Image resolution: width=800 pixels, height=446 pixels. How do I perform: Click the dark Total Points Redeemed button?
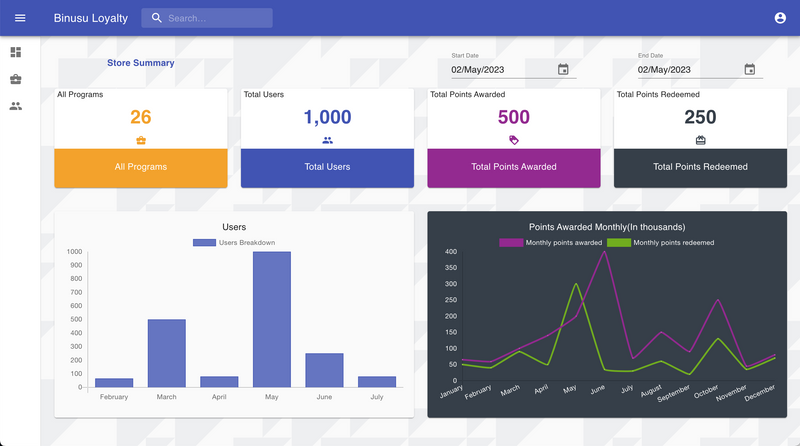[700, 167]
